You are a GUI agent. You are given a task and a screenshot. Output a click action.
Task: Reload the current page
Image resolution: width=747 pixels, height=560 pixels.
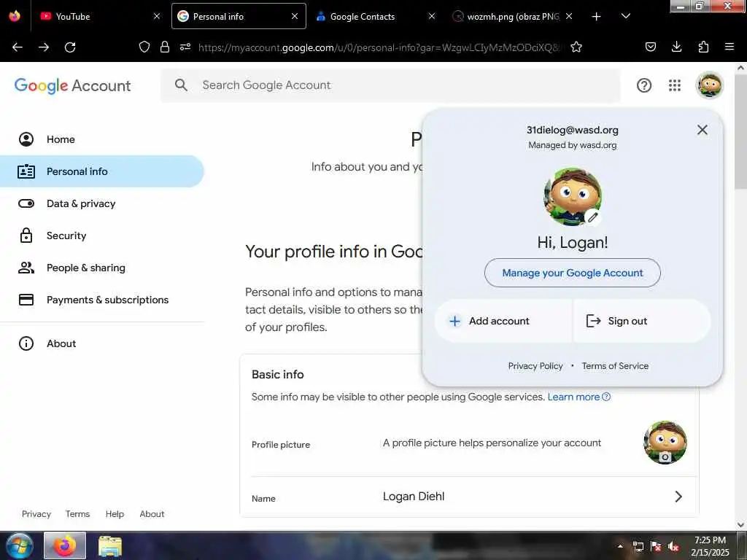pos(70,47)
